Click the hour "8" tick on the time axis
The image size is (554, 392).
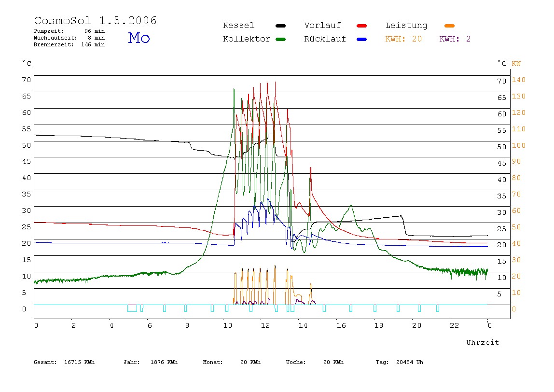coord(187,325)
